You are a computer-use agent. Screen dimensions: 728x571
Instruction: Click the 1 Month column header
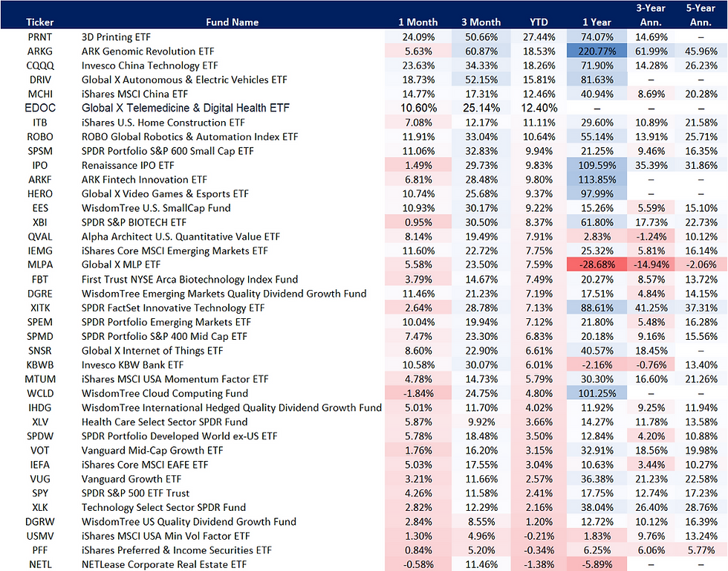pyautogui.click(x=417, y=22)
